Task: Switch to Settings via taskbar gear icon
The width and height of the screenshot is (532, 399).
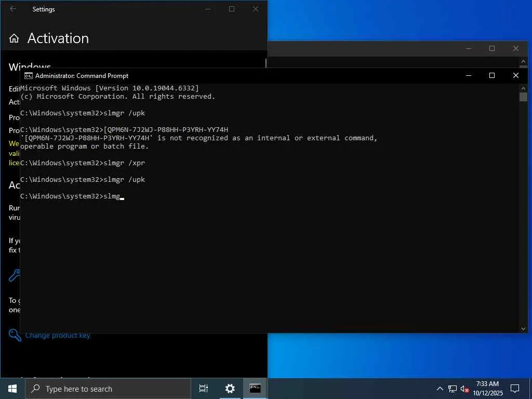Action: point(230,389)
